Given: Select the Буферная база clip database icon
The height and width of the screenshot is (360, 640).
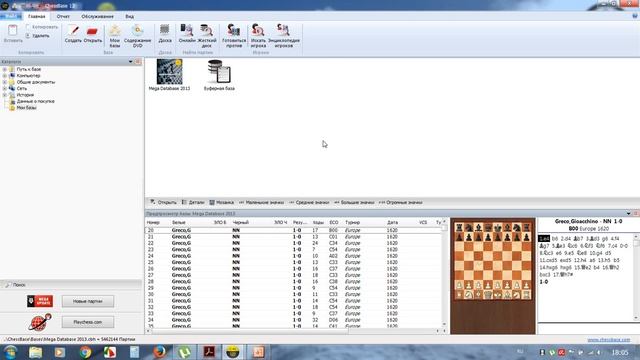Looking at the screenshot, I should tap(219, 72).
